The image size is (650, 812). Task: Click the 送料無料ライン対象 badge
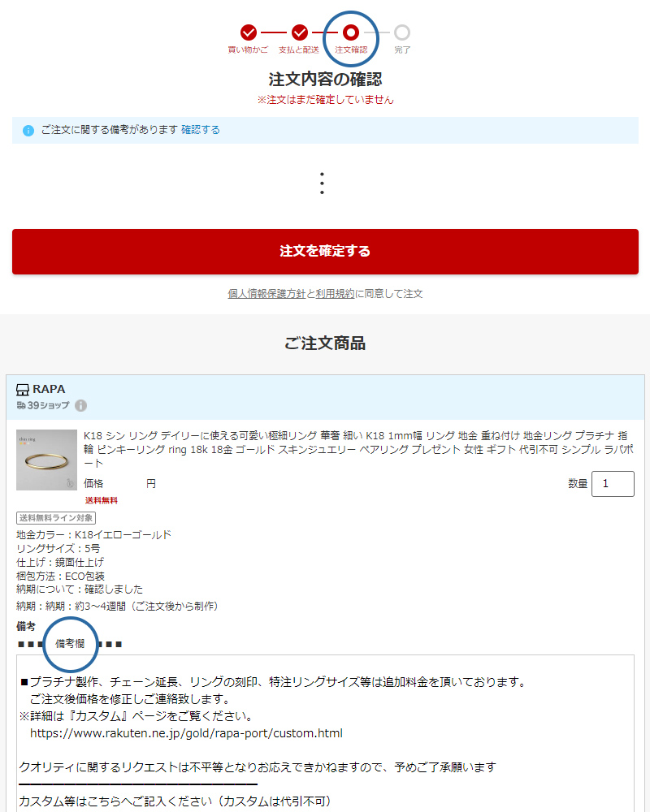tap(56, 518)
